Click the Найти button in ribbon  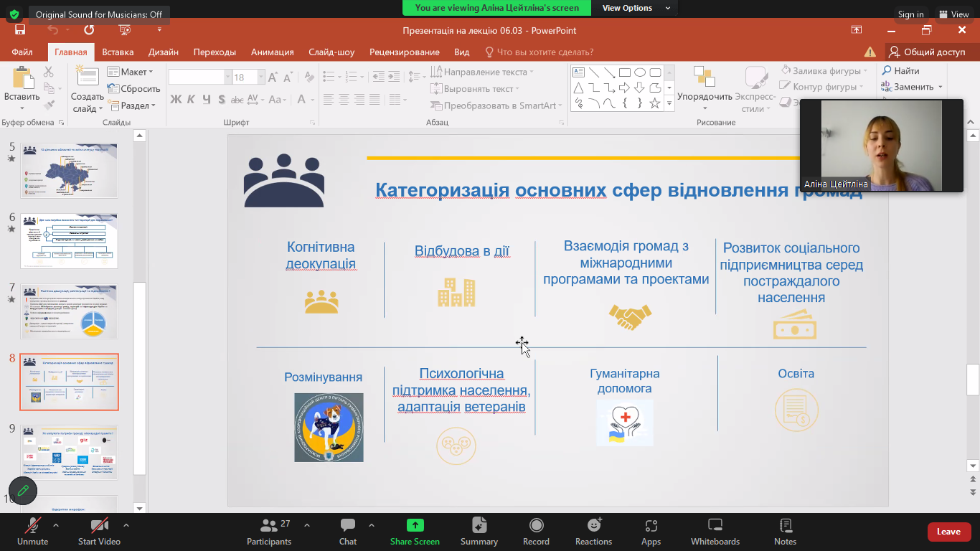coord(900,71)
